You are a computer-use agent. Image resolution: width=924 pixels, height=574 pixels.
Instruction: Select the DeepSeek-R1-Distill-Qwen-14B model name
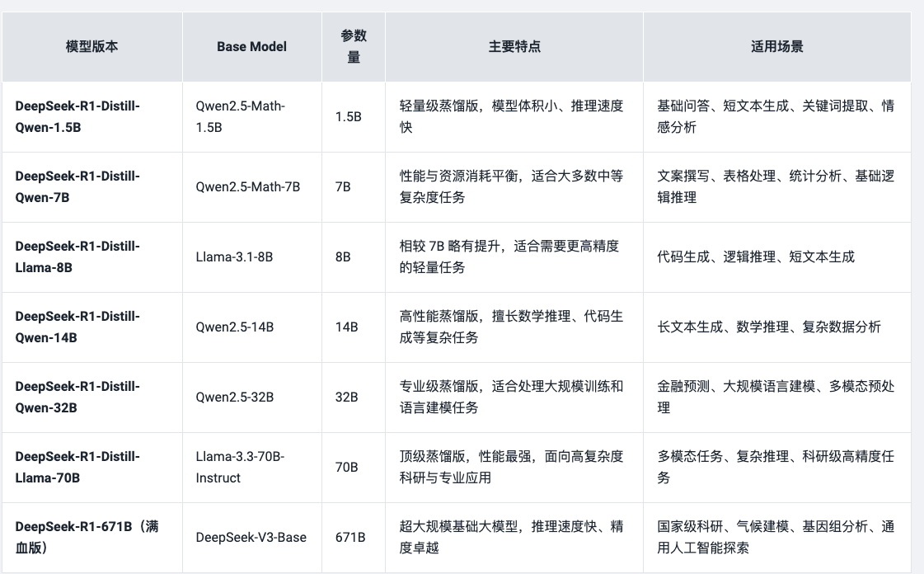pyautogui.click(x=77, y=327)
